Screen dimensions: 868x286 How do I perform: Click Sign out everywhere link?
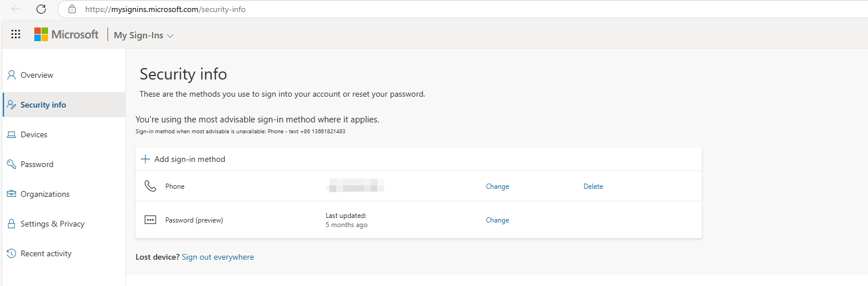(x=218, y=257)
